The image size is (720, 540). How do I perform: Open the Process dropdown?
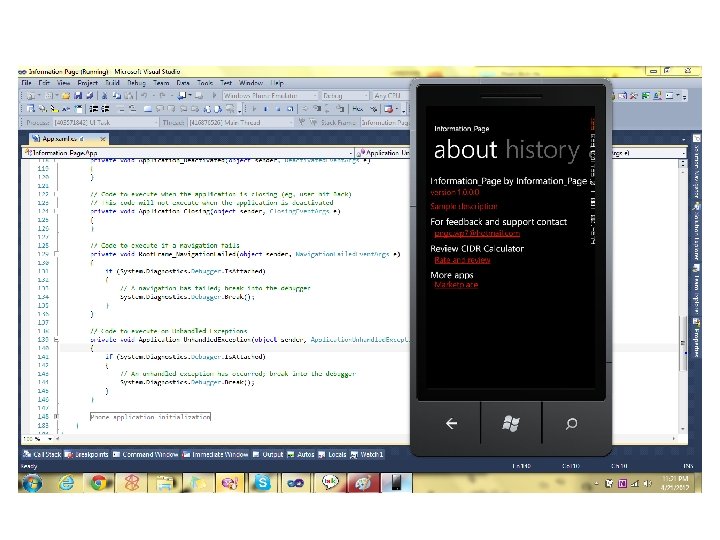[x=105, y=123]
